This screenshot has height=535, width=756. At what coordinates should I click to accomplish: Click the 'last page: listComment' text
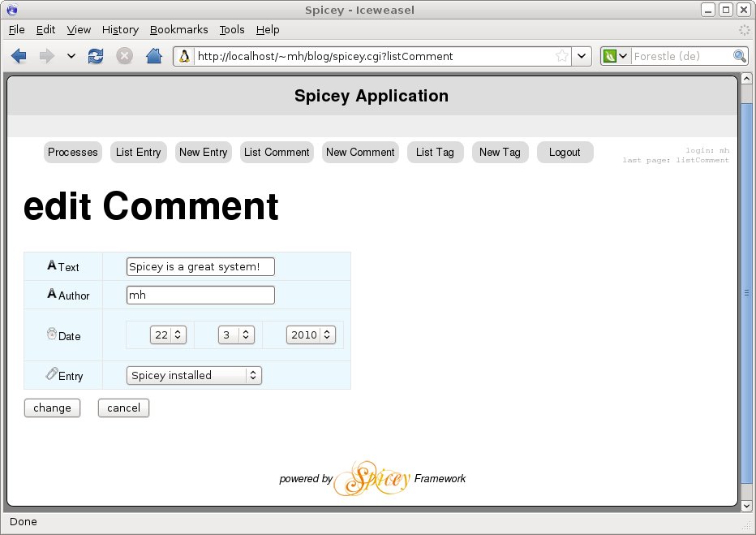point(676,160)
